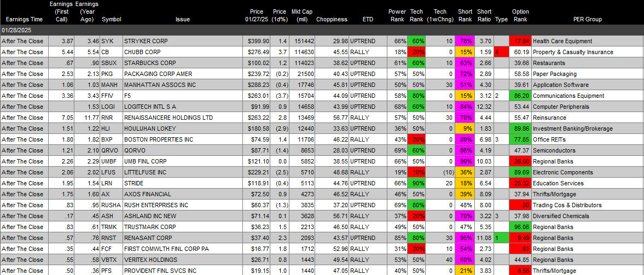The image size is (644, 275).
Task: Click UMB FINL CORP issue name
Action: tap(147, 161)
